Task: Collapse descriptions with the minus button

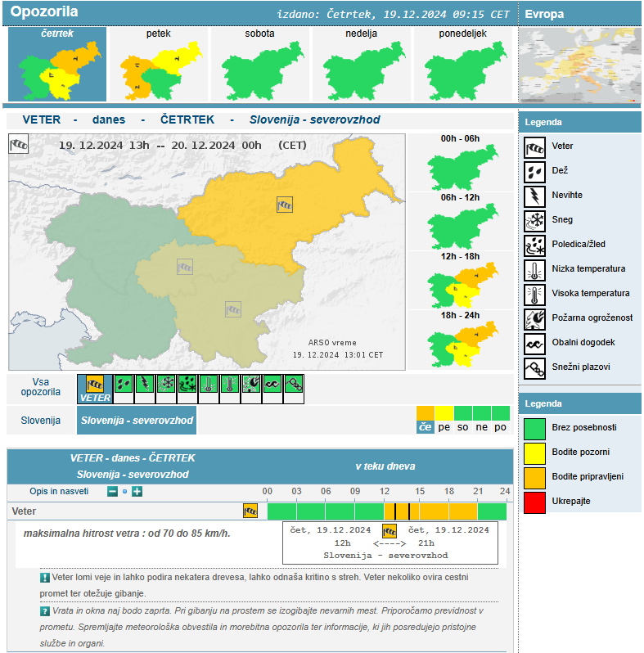Action: click(x=112, y=491)
